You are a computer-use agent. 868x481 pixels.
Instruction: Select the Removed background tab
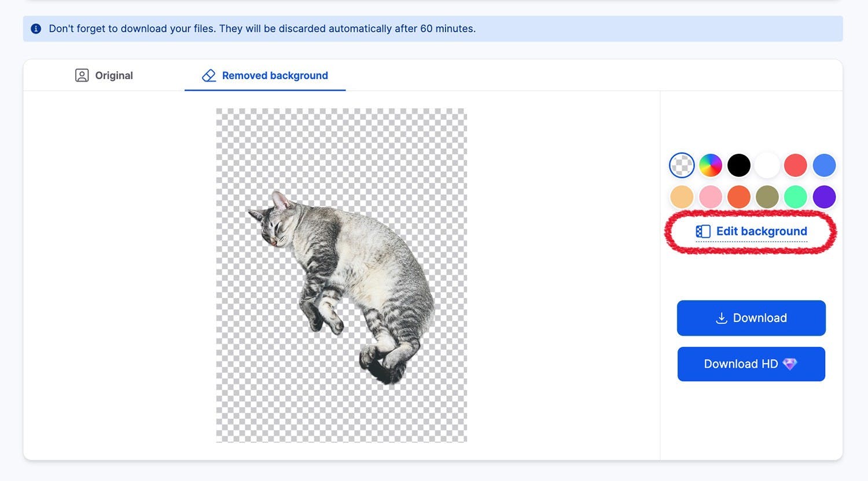coord(265,75)
